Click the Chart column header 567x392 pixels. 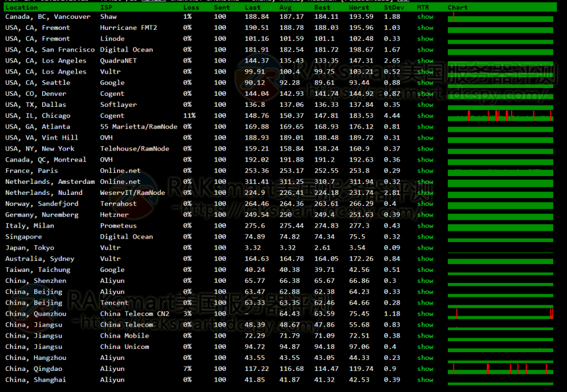coord(457,7)
